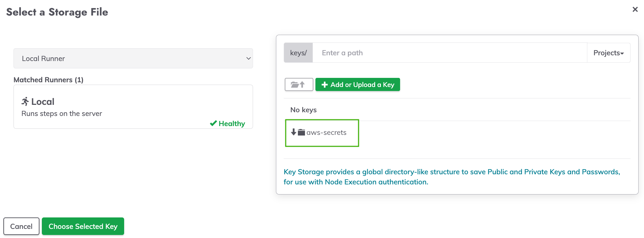The height and width of the screenshot is (238, 644).
Task: Click the chevron on the Local Runner selector
Action: pos(248,58)
